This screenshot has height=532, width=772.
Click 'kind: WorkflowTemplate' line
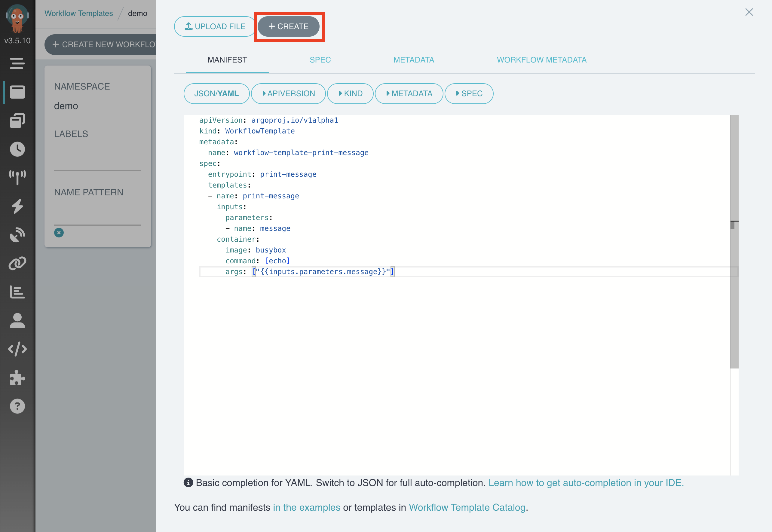(247, 131)
